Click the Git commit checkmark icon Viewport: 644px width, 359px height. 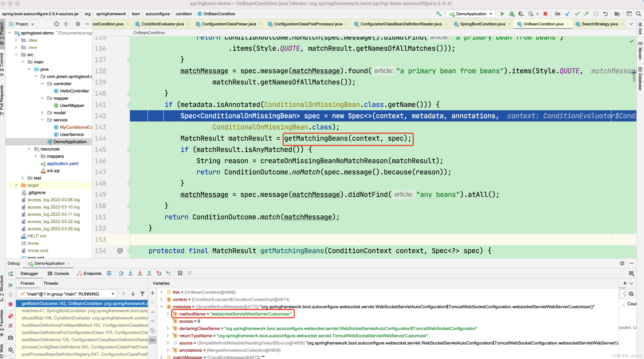pos(577,14)
